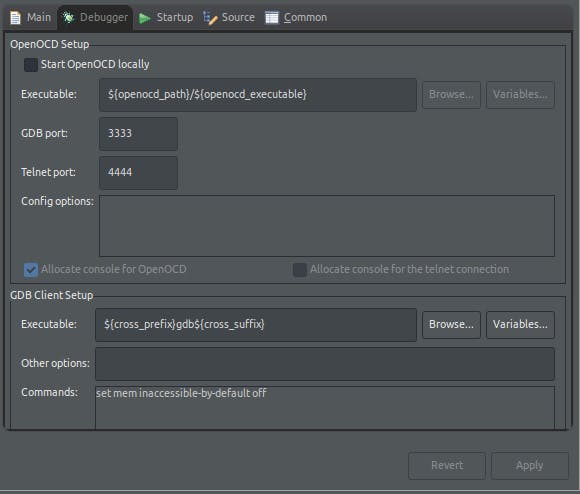Switch to the Startup tab
The width and height of the screenshot is (580, 494).
(x=166, y=17)
